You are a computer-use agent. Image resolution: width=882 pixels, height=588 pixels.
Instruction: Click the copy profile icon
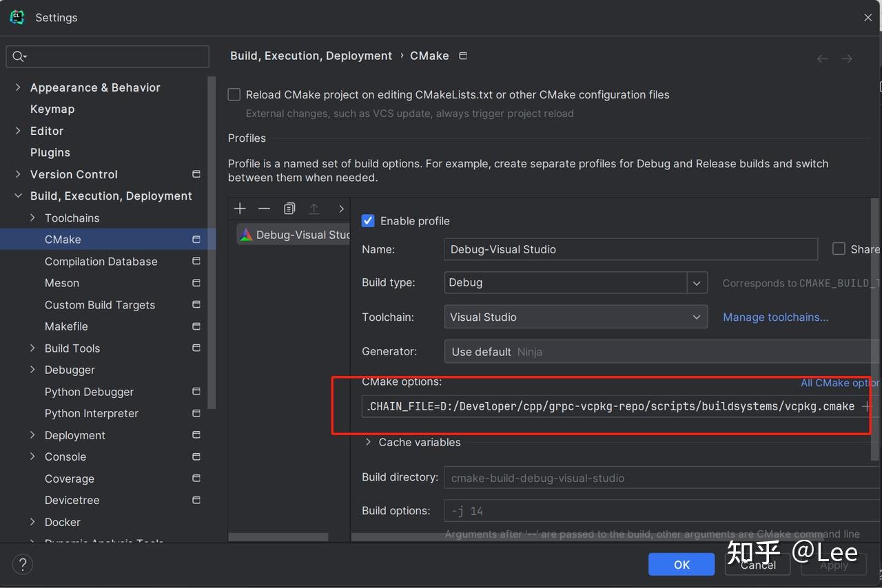tap(289, 209)
